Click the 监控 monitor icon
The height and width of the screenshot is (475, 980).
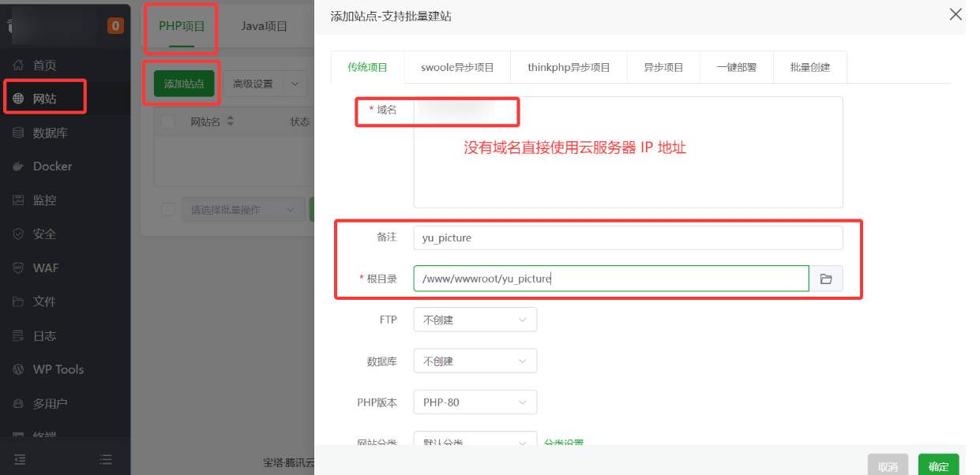tap(18, 200)
